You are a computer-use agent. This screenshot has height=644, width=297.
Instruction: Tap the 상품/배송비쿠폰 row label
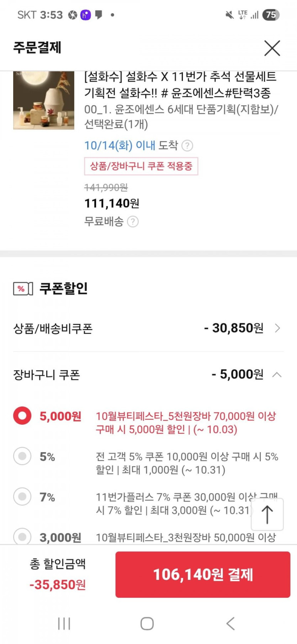coord(53,329)
